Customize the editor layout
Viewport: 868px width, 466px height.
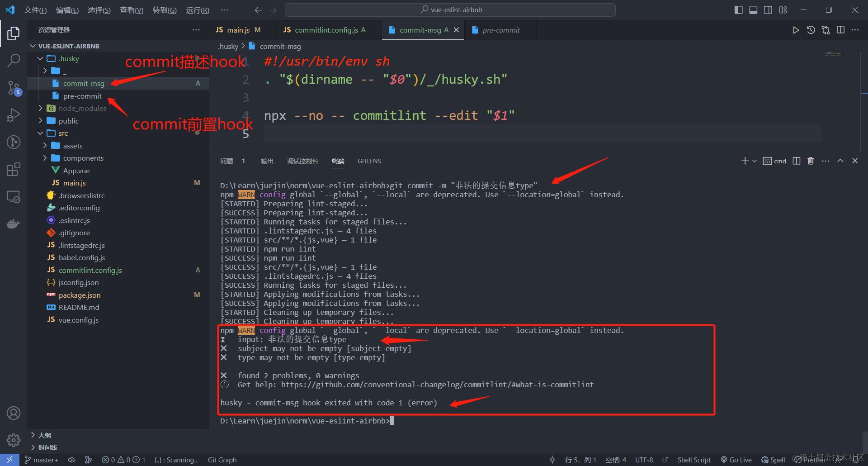pyautogui.click(x=783, y=10)
